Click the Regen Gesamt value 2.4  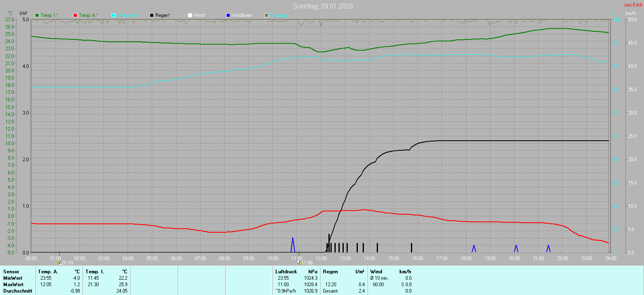point(361,291)
